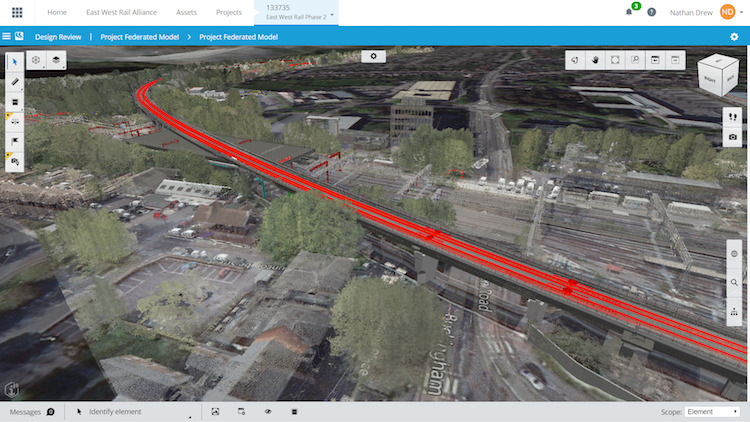
Task: Click the fit view tool
Action: point(615,59)
